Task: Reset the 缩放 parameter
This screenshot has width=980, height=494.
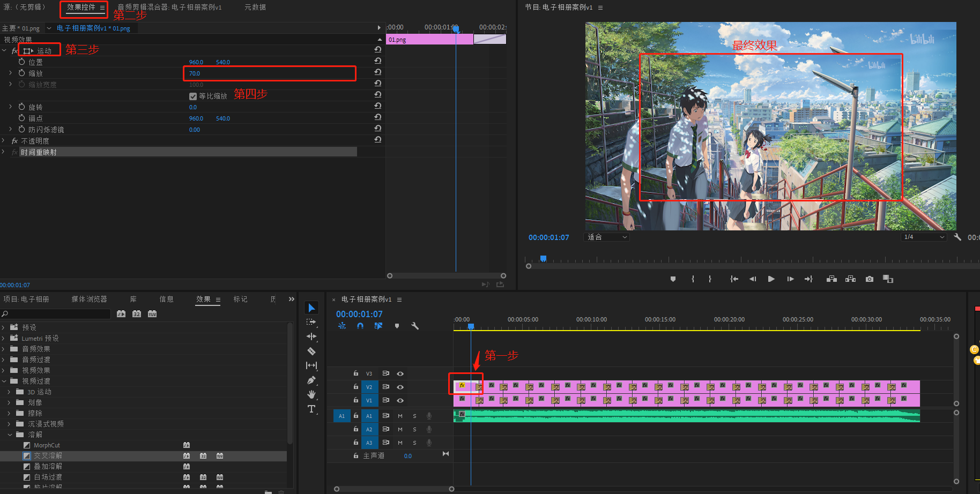Action: pyautogui.click(x=378, y=72)
